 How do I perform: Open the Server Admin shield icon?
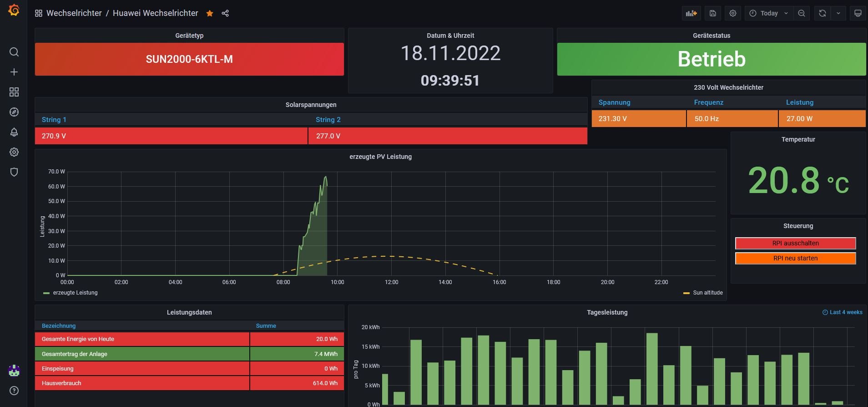point(14,172)
